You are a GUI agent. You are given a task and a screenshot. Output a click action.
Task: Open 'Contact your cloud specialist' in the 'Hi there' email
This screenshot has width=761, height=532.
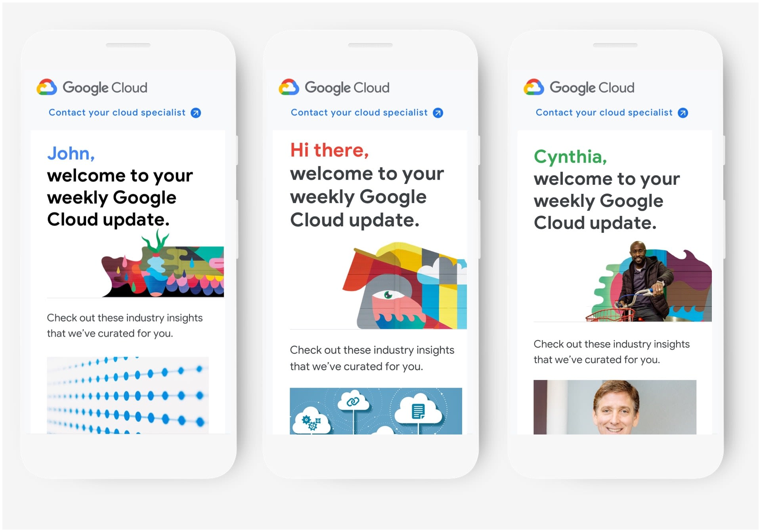(x=359, y=113)
